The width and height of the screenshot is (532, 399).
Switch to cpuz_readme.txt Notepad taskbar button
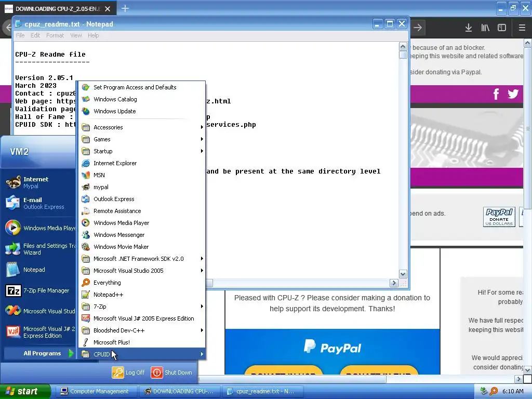click(263, 391)
